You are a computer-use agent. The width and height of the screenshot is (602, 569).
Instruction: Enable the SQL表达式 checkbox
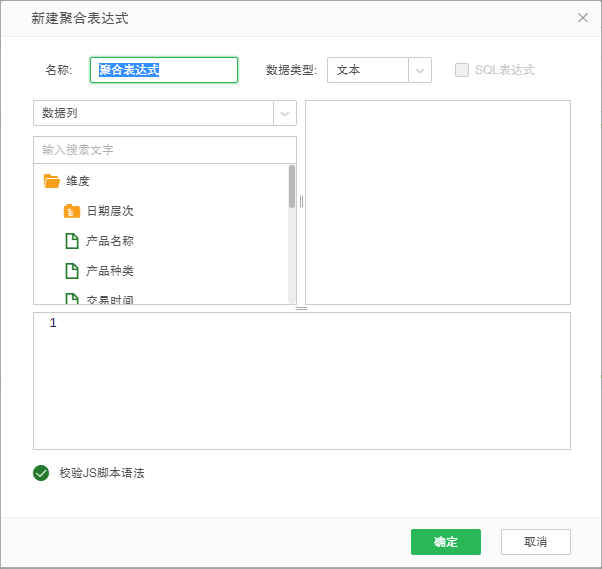(x=462, y=70)
